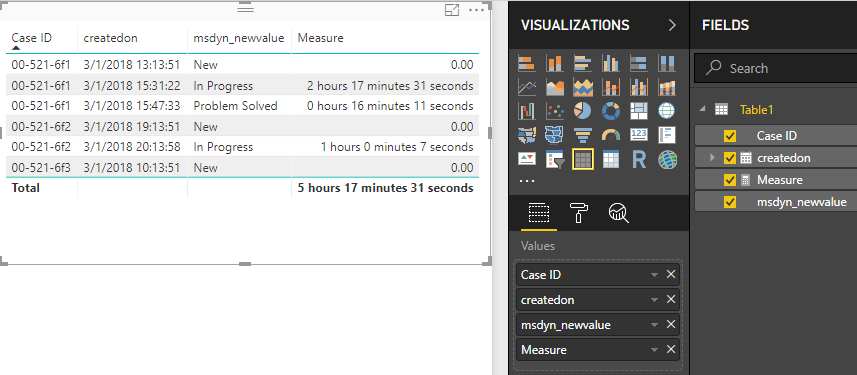857x375 pixels.
Task: Uncheck the Case ID field checkbox
Action: (x=730, y=136)
